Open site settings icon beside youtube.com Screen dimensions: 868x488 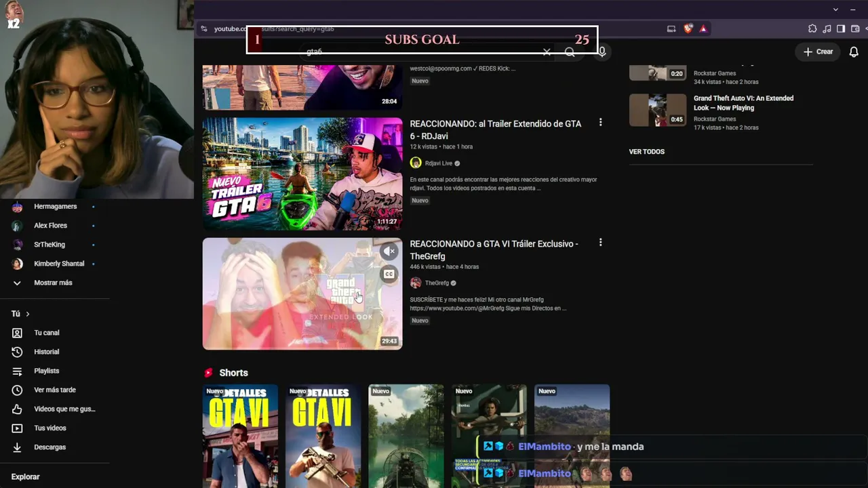(203, 28)
